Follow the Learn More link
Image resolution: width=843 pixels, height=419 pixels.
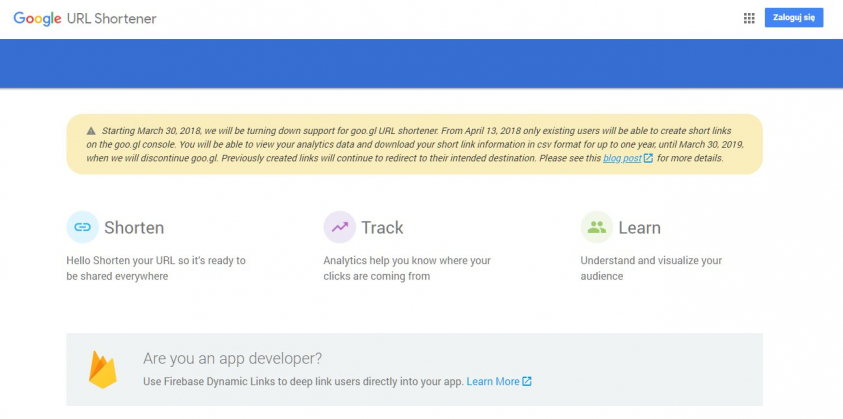(x=493, y=381)
